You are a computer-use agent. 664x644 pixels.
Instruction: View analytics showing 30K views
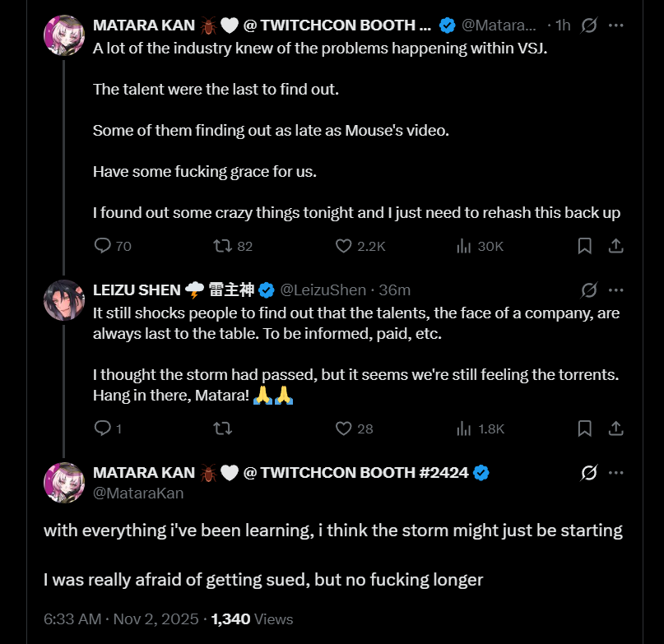pos(463,246)
